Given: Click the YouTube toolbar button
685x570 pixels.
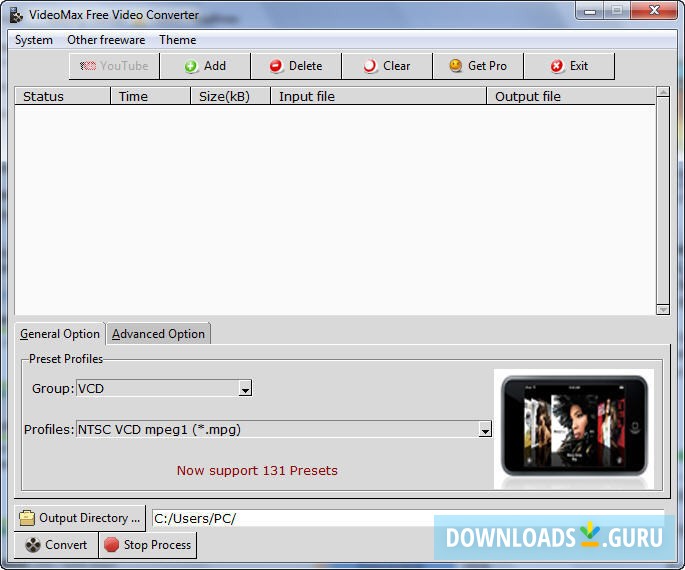Looking at the screenshot, I should coord(114,66).
